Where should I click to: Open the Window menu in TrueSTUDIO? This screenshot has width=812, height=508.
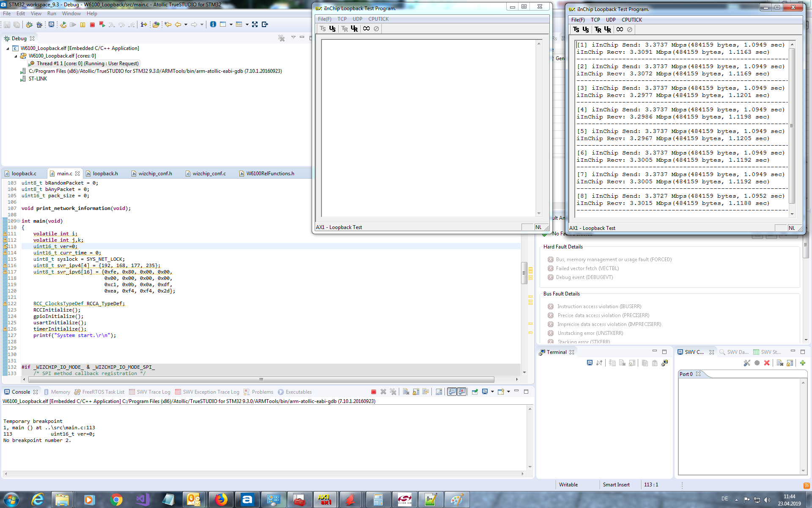click(71, 14)
